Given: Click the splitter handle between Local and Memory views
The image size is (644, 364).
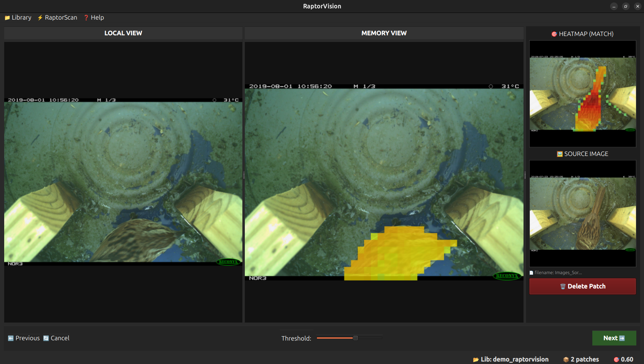Looking at the screenshot, I should pos(243,175).
